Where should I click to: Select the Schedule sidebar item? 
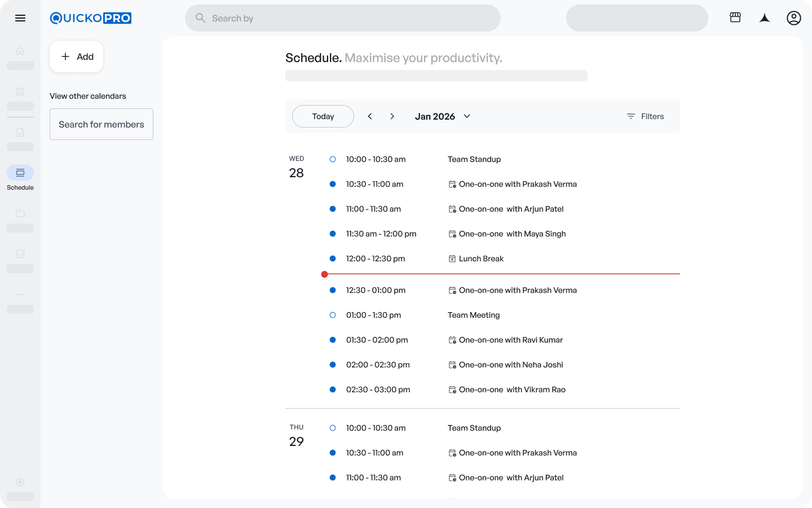pos(20,173)
